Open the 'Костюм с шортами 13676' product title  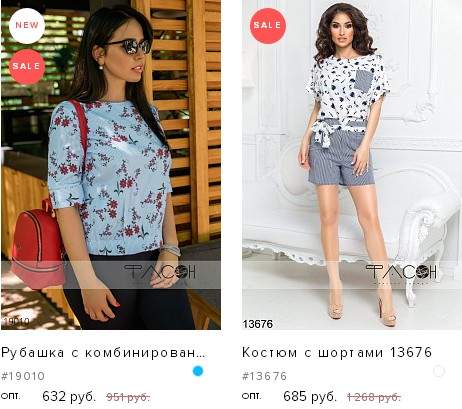point(337,353)
